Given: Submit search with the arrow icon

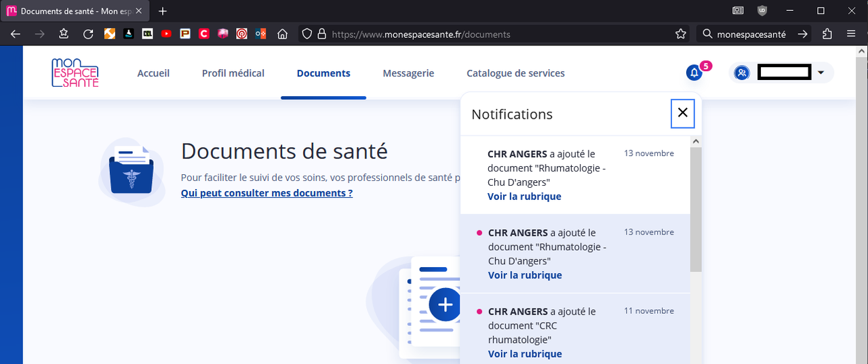Looking at the screenshot, I should 802,34.
